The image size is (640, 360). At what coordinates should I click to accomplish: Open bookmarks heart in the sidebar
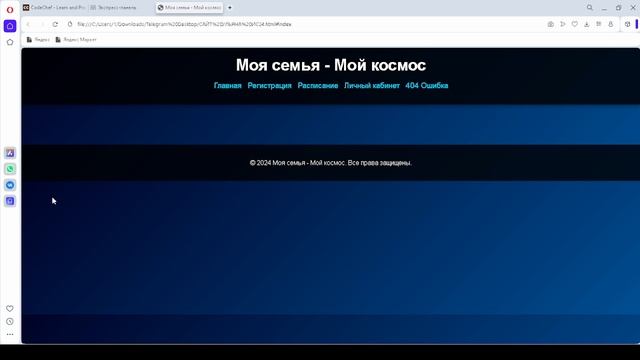pyautogui.click(x=10, y=309)
